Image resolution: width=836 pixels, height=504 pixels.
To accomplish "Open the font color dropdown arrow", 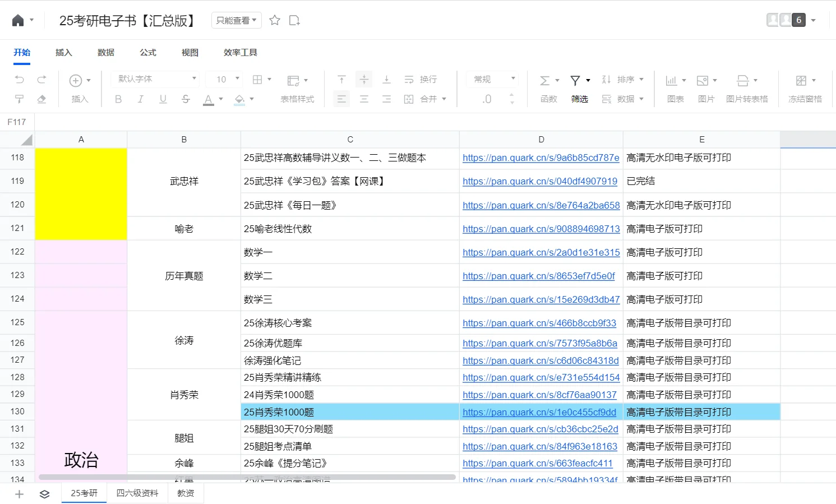I will [x=221, y=99].
